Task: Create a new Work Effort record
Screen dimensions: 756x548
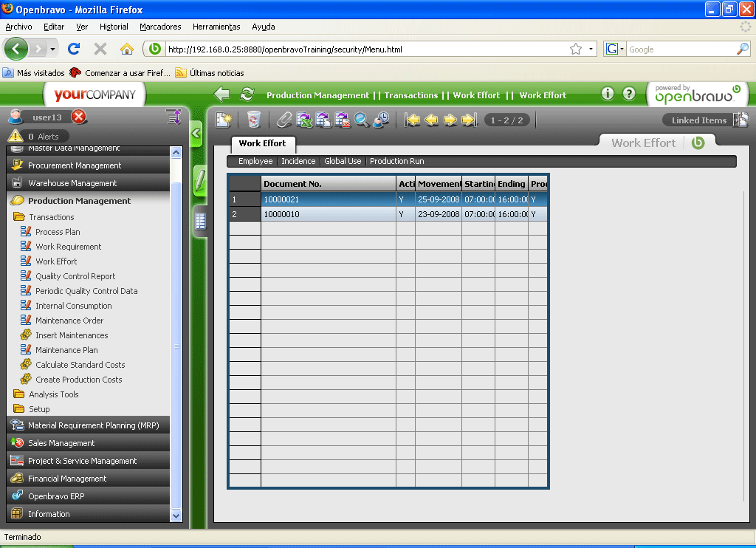Action: pyautogui.click(x=223, y=120)
